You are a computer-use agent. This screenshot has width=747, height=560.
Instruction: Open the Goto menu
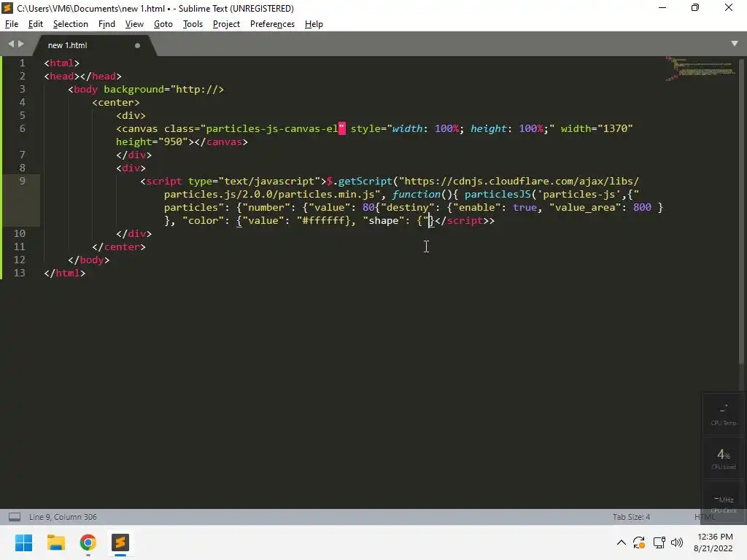coord(163,24)
